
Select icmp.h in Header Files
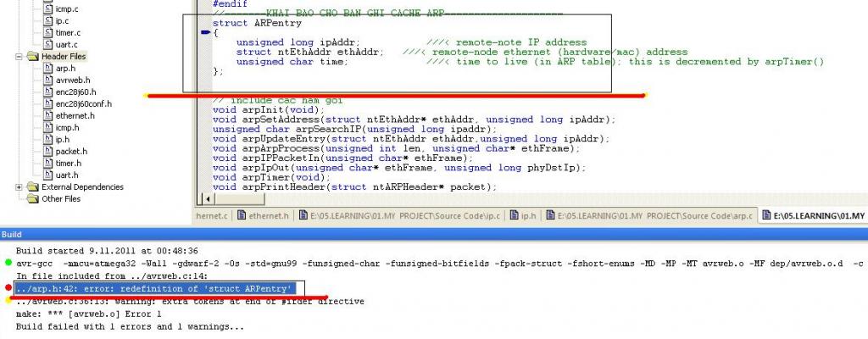tap(68, 127)
